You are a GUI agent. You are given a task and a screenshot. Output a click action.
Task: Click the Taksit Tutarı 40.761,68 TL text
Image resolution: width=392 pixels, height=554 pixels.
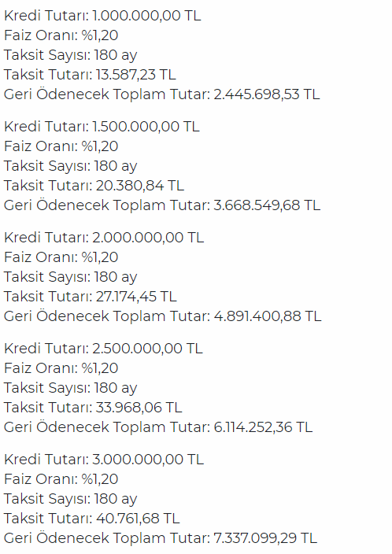(92, 519)
